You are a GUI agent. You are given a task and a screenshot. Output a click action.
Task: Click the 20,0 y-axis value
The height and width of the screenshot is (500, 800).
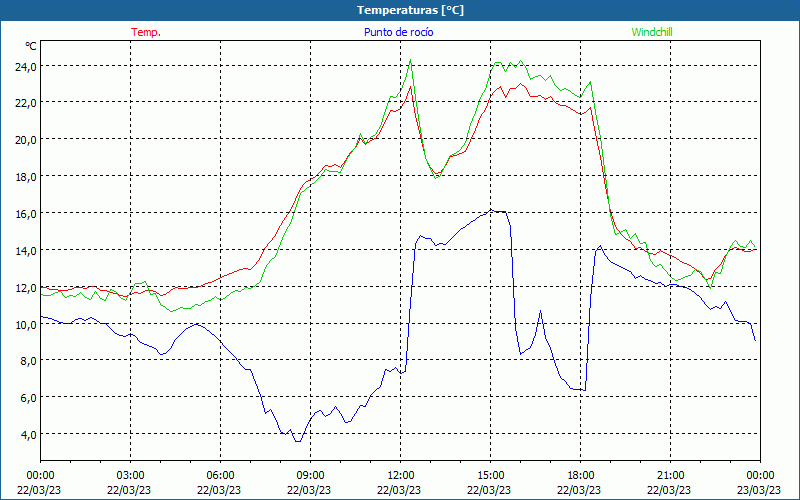coord(26,139)
